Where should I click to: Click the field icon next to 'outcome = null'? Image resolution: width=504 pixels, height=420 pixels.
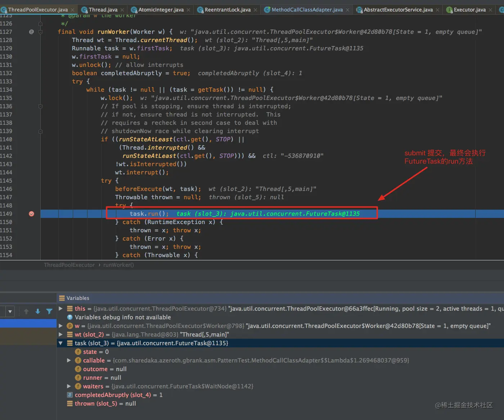[78, 369]
